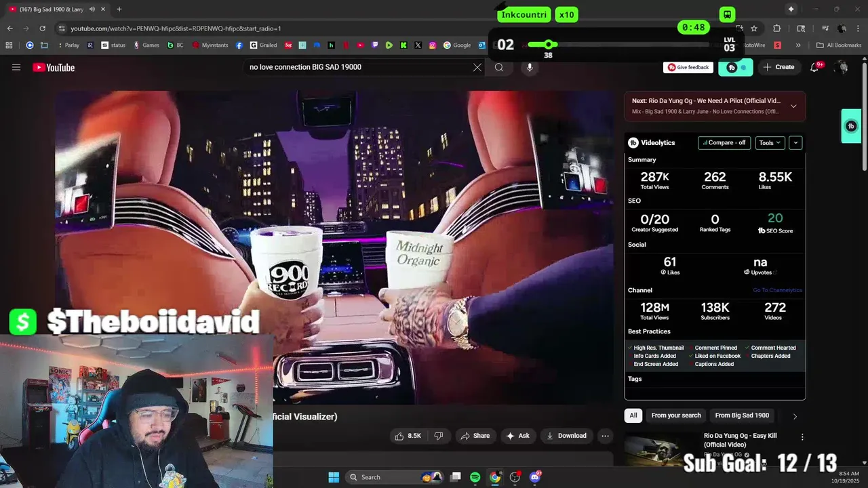Screen dimensions: 868x488
Task: Open the teal TubeBuddy header button
Action: (735, 67)
